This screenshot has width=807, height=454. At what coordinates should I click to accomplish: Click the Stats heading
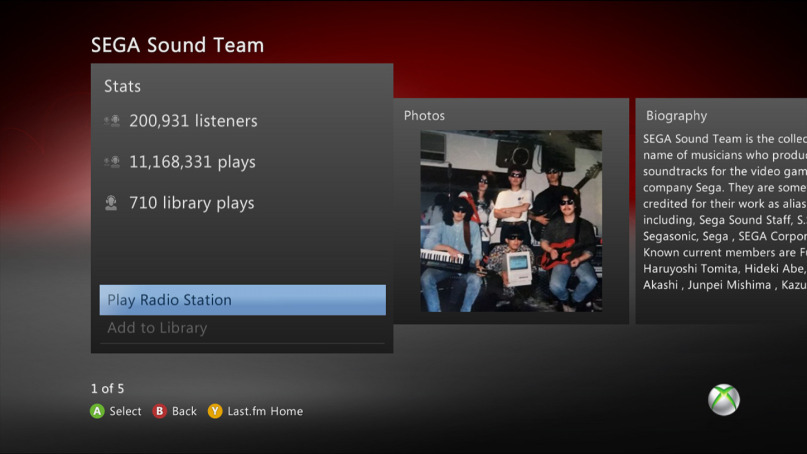[122, 86]
